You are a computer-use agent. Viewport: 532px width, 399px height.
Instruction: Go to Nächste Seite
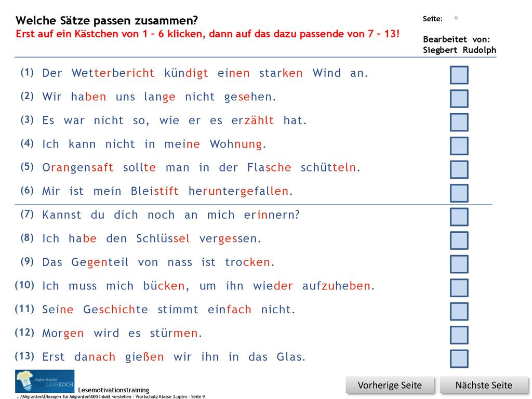coord(484,385)
